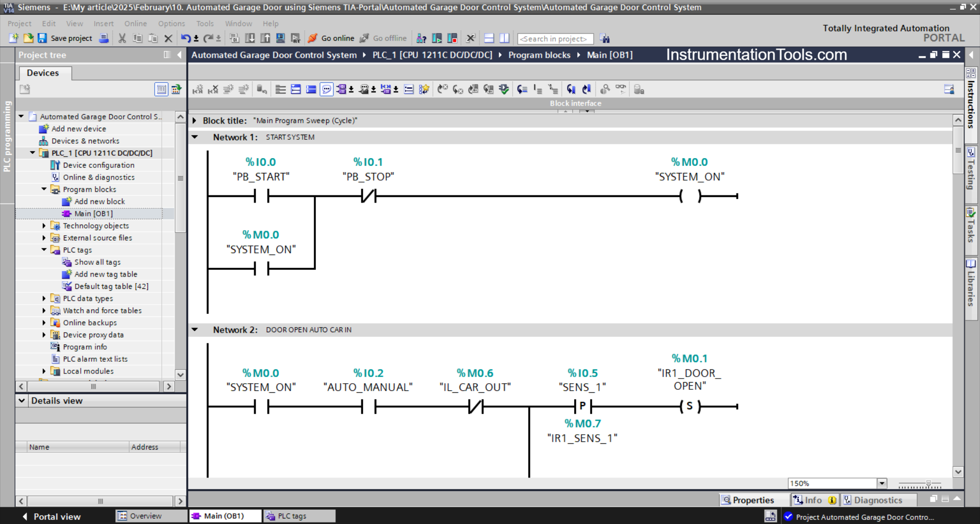
Task: Expand Watch and force tables folder
Action: pyautogui.click(x=44, y=311)
